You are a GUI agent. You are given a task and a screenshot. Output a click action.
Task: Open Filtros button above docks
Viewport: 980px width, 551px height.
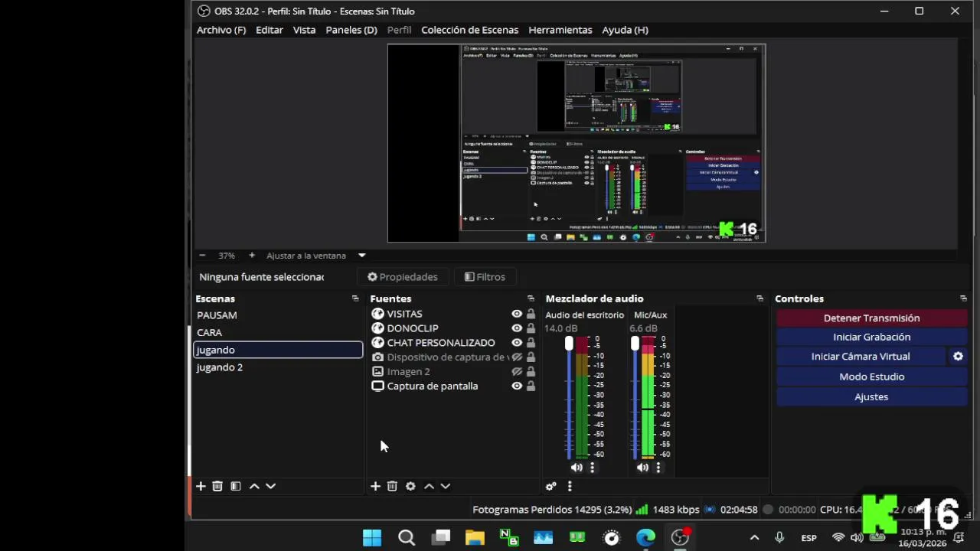[x=485, y=277]
